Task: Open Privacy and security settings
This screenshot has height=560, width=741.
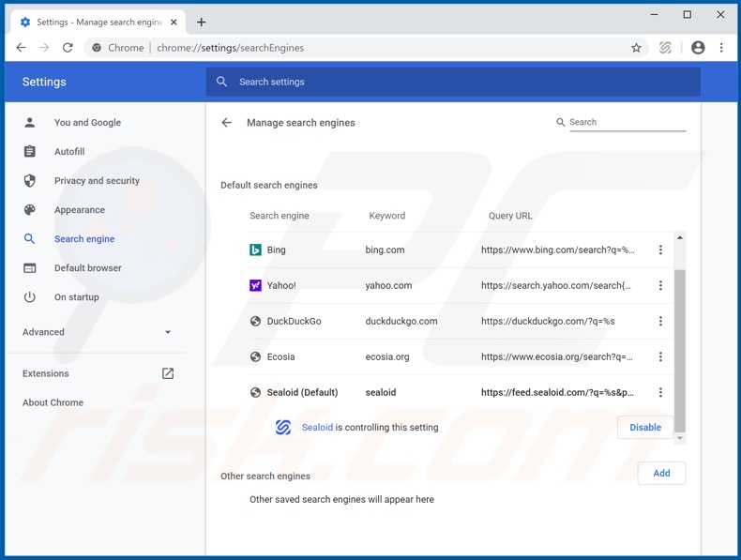Action: 97,181
